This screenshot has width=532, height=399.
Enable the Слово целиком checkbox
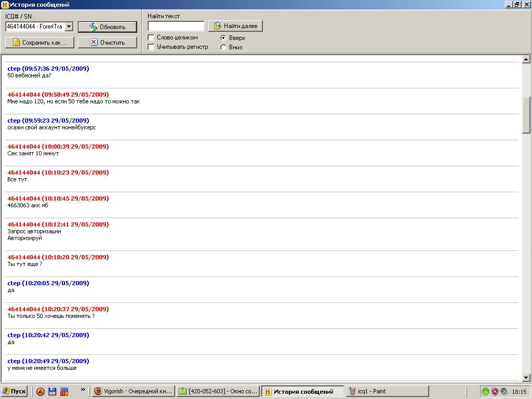click(151, 37)
